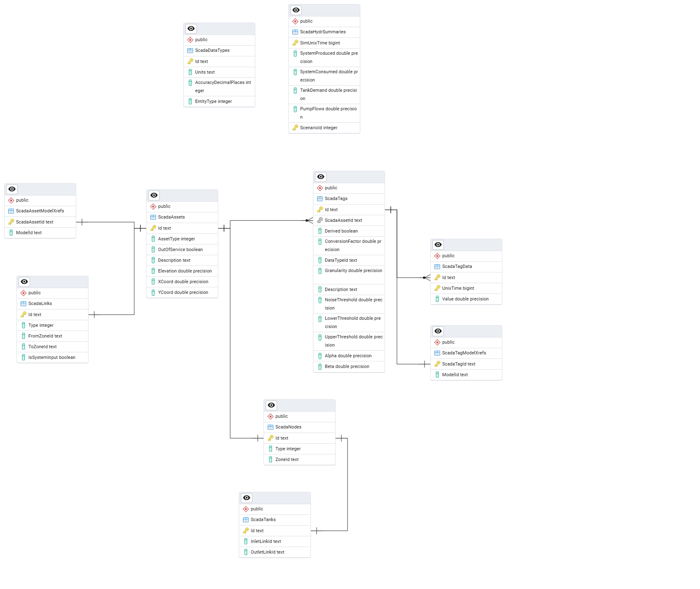This screenshot has height=589, width=700.
Task: Select 'TankDemand double precision' row
Action: [x=324, y=95]
